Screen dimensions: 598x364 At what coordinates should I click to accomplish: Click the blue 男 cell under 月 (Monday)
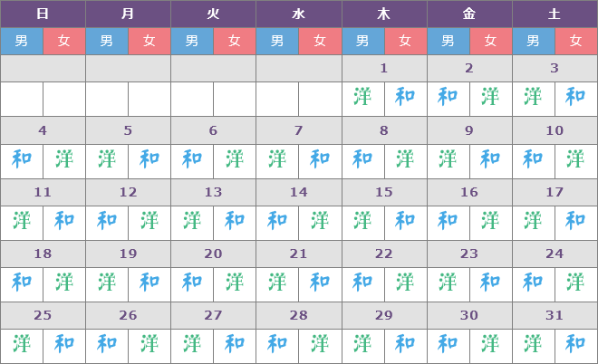point(107,41)
